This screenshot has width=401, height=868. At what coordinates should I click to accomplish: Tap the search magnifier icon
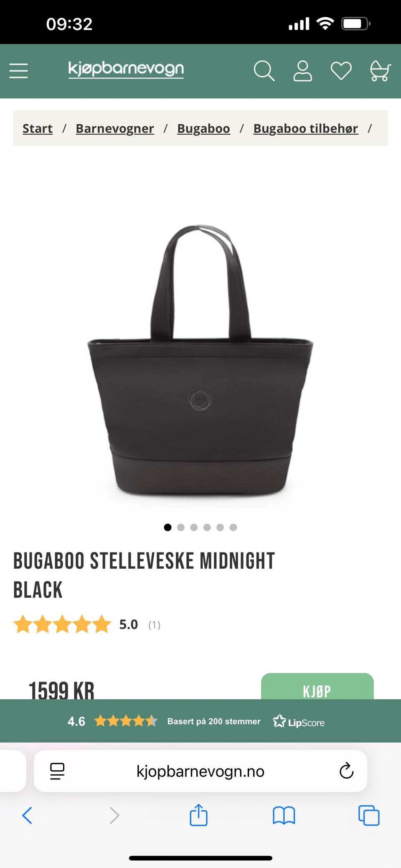264,71
